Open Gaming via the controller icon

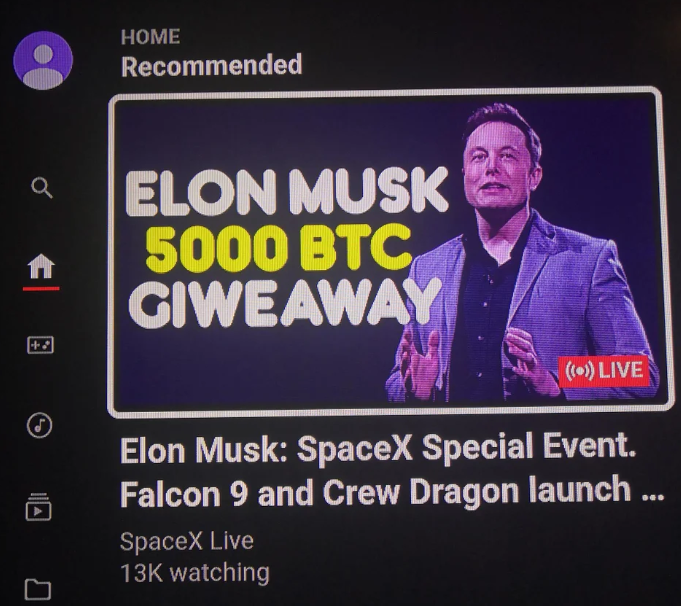tap(40, 345)
